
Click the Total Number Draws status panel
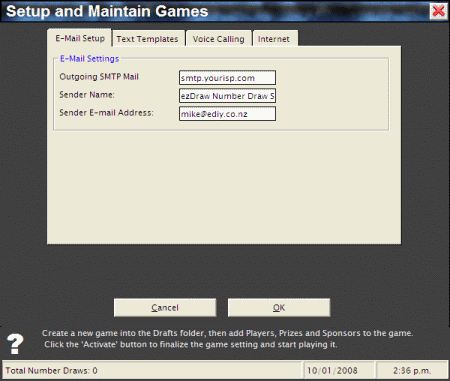pos(152,370)
